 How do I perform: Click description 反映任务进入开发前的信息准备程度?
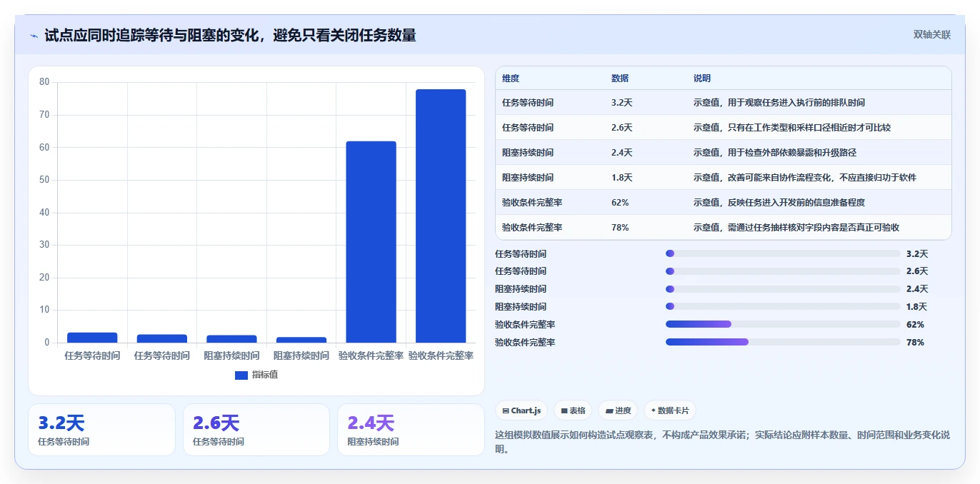coord(797,203)
